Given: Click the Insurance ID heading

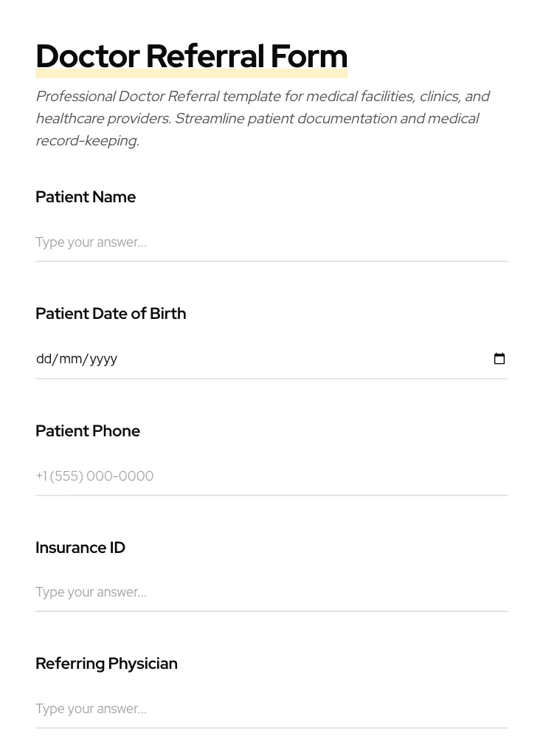Looking at the screenshot, I should click(x=80, y=548).
